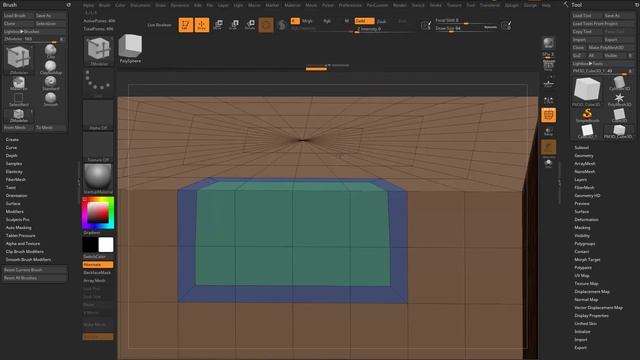Activate the Draw mode button

[x=202, y=24]
